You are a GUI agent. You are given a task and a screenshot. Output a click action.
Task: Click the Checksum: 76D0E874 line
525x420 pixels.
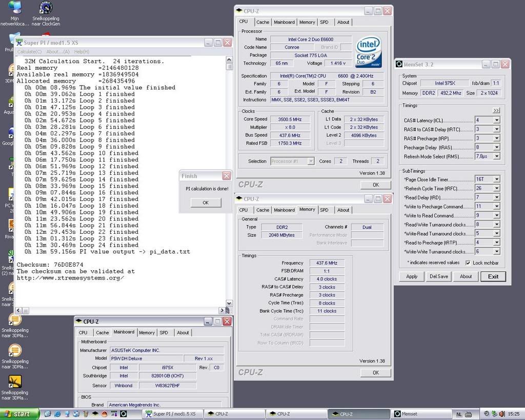[50, 265]
